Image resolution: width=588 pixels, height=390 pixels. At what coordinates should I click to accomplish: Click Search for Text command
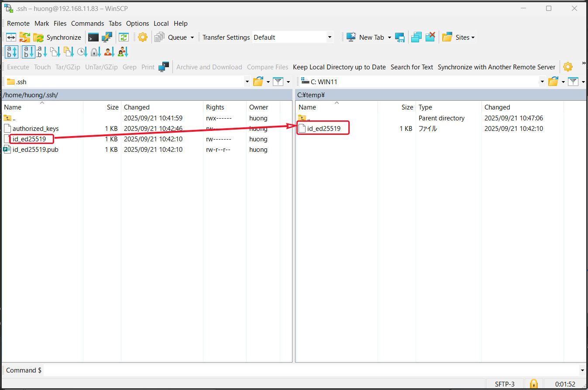(412, 67)
